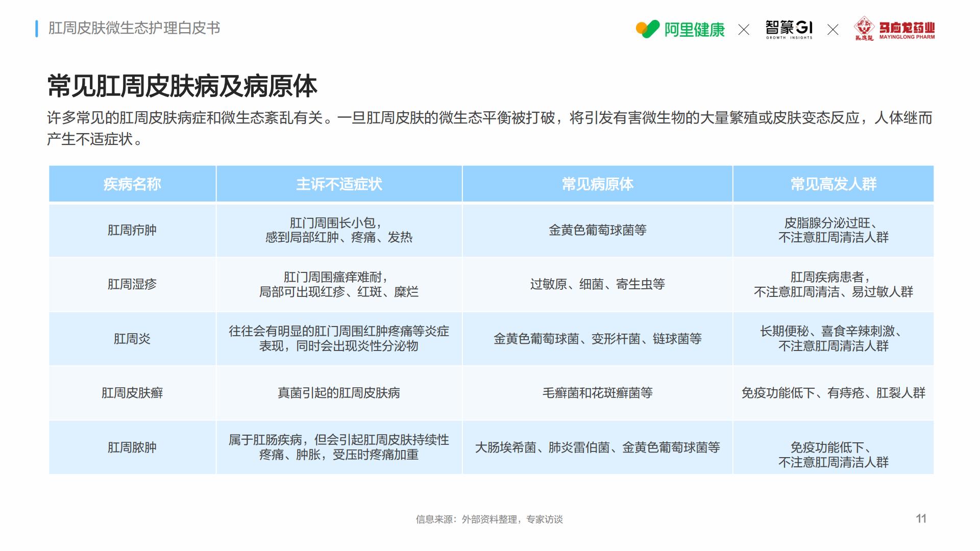
Task: Click the symptom cell starting 肛门周围瘙痒难耐
Action: (x=339, y=284)
